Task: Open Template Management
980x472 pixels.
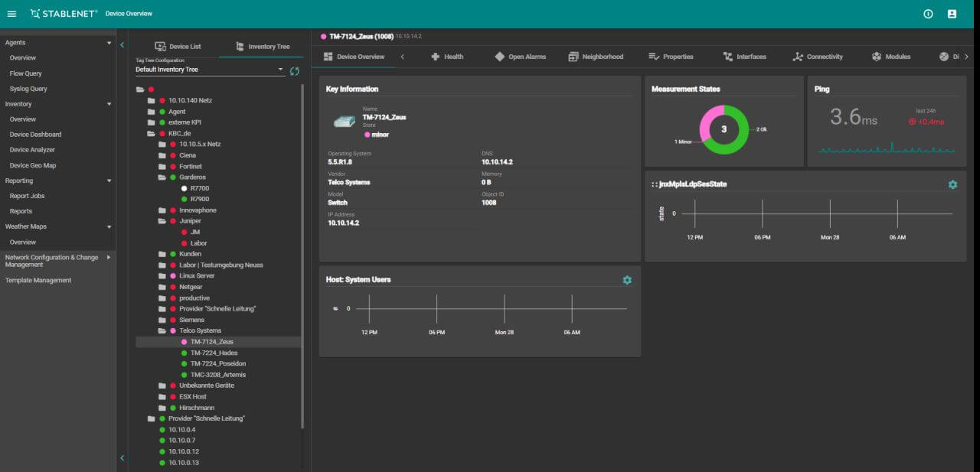Action: point(38,280)
